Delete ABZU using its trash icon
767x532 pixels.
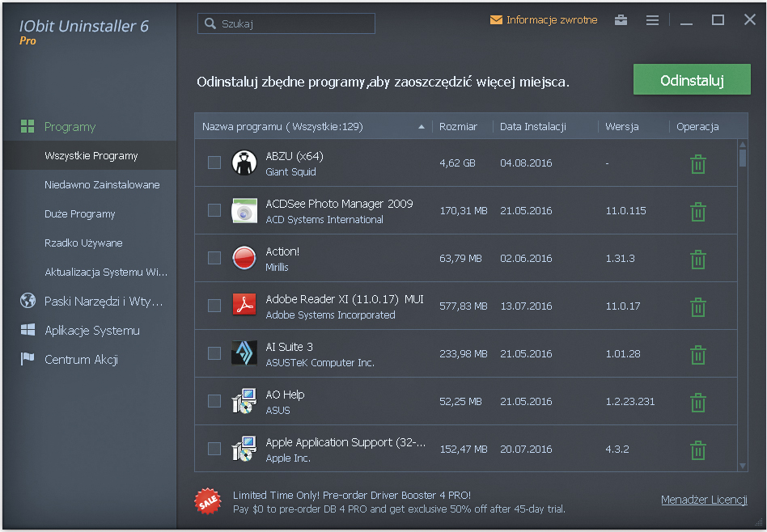[x=697, y=163]
